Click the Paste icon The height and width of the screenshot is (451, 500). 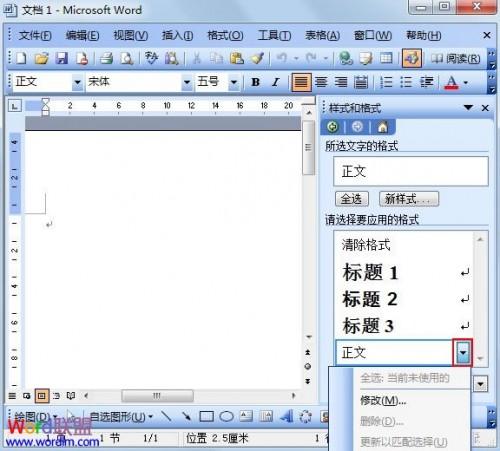point(237,59)
